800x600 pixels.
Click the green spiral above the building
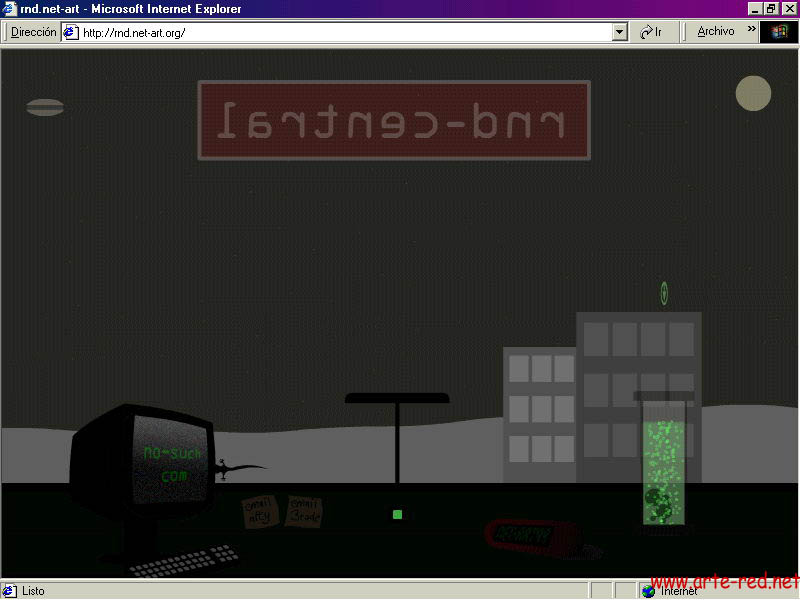tap(663, 293)
